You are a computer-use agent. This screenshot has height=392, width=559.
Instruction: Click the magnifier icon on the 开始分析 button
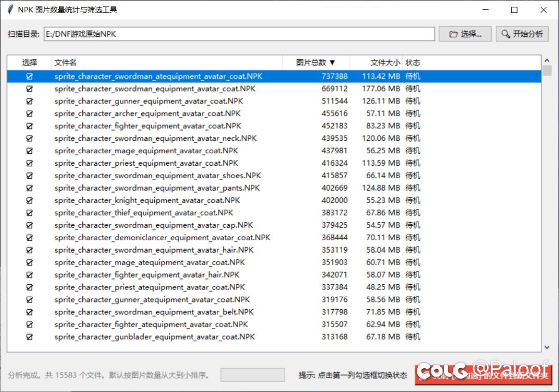(506, 34)
